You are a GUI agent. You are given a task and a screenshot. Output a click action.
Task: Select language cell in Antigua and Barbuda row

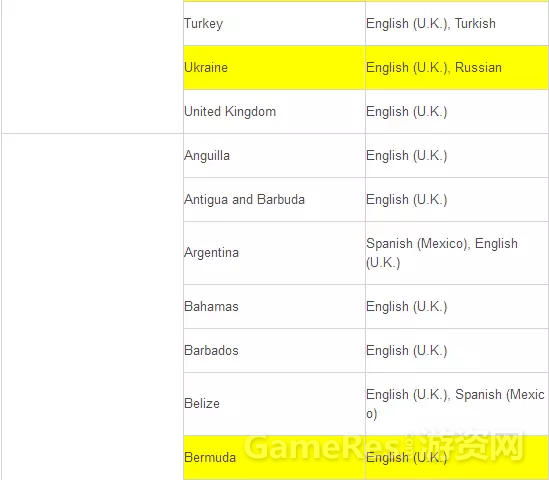(457, 200)
